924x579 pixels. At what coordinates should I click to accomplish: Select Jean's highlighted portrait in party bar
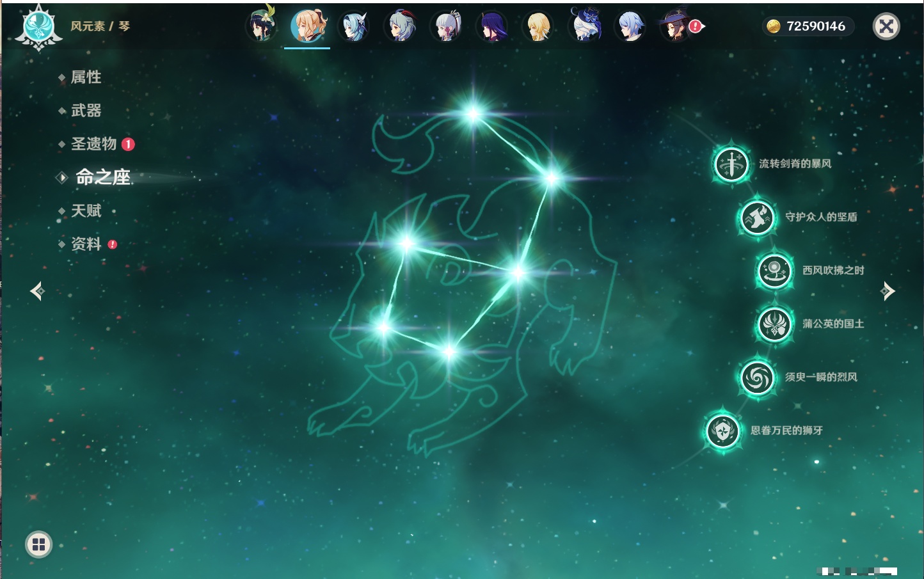307,26
